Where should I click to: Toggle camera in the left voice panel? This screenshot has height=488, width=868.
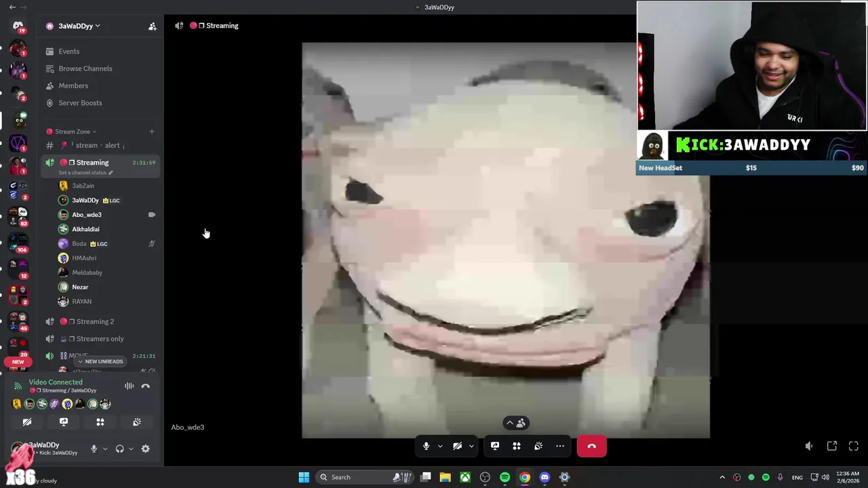(x=27, y=422)
